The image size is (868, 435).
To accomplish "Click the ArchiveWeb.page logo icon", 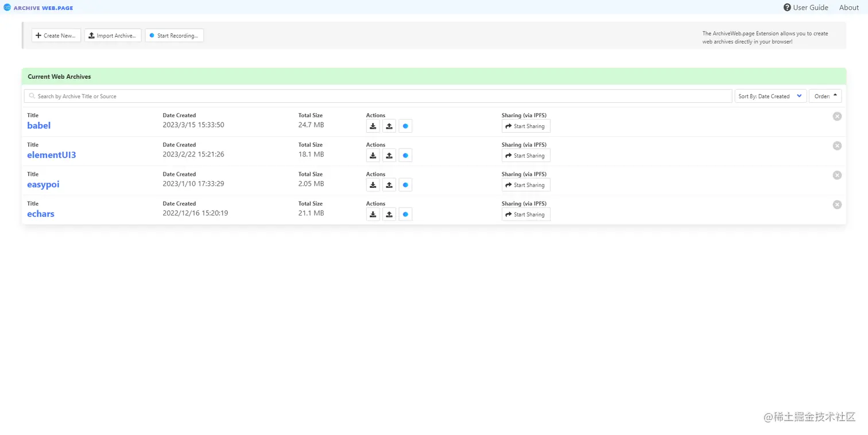I will pos(7,7).
